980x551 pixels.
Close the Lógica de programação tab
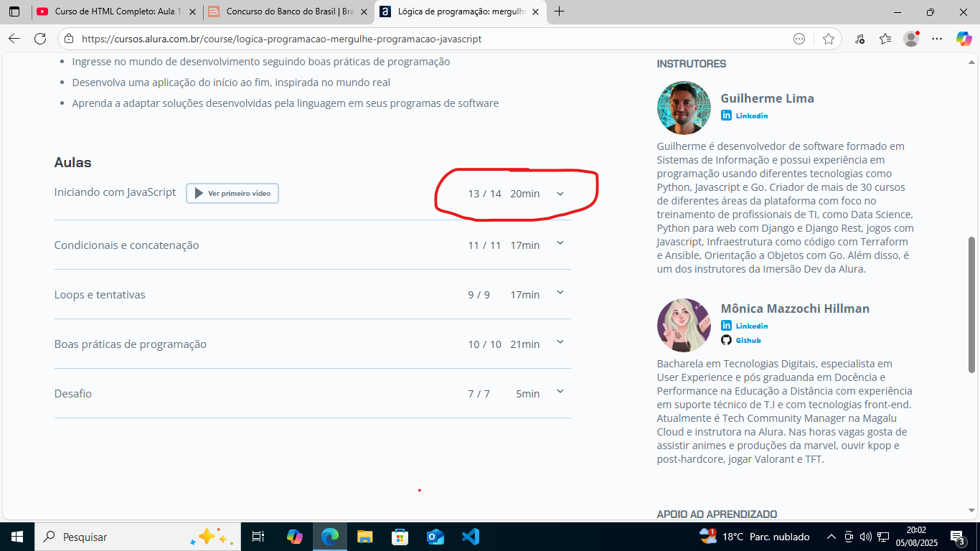[535, 11]
